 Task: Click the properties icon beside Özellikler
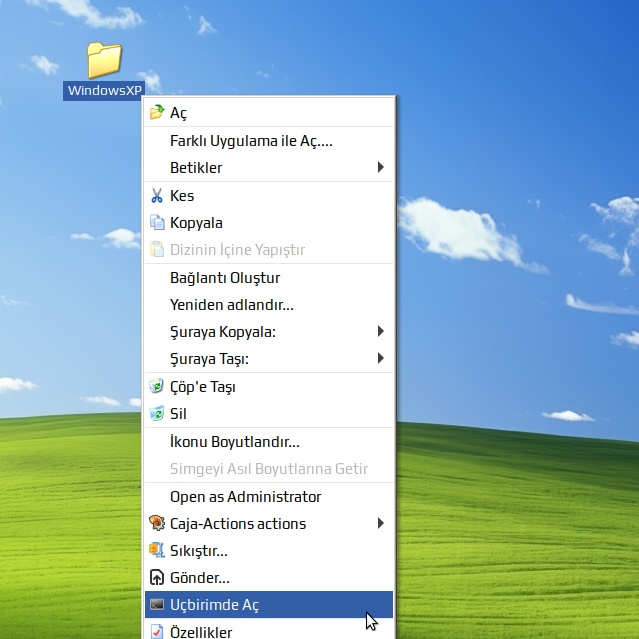coord(157,631)
